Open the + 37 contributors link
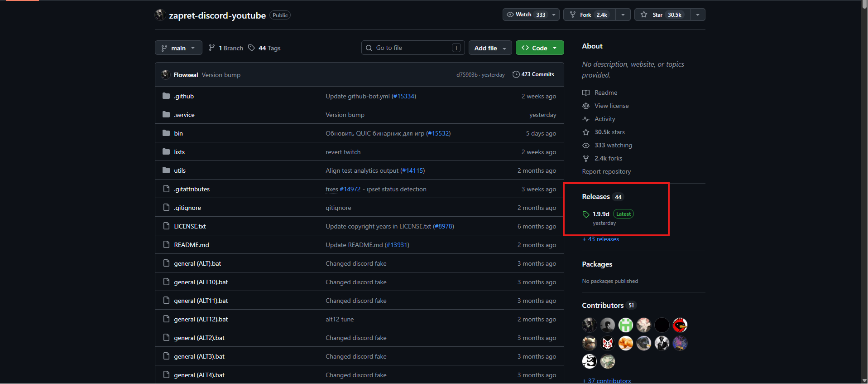The width and height of the screenshot is (868, 384). point(606,380)
